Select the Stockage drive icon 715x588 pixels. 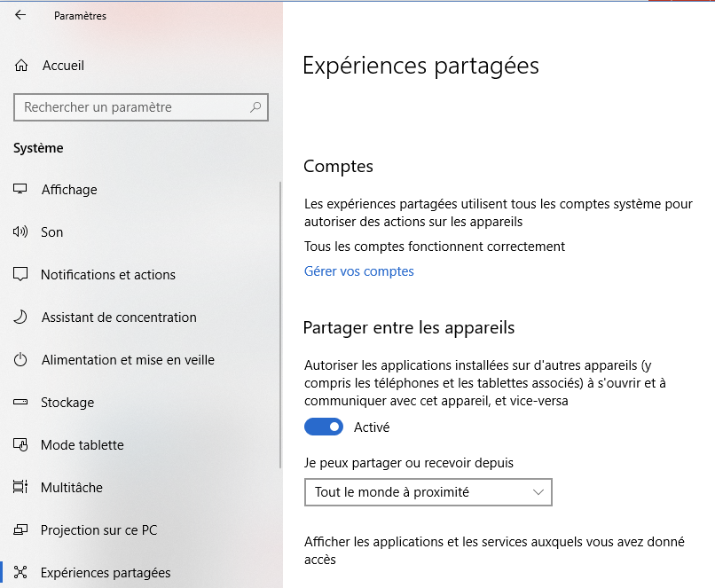click(20, 403)
